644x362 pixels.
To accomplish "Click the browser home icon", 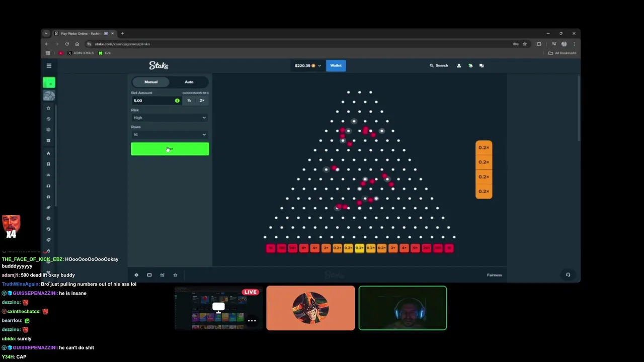I will (77, 44).
